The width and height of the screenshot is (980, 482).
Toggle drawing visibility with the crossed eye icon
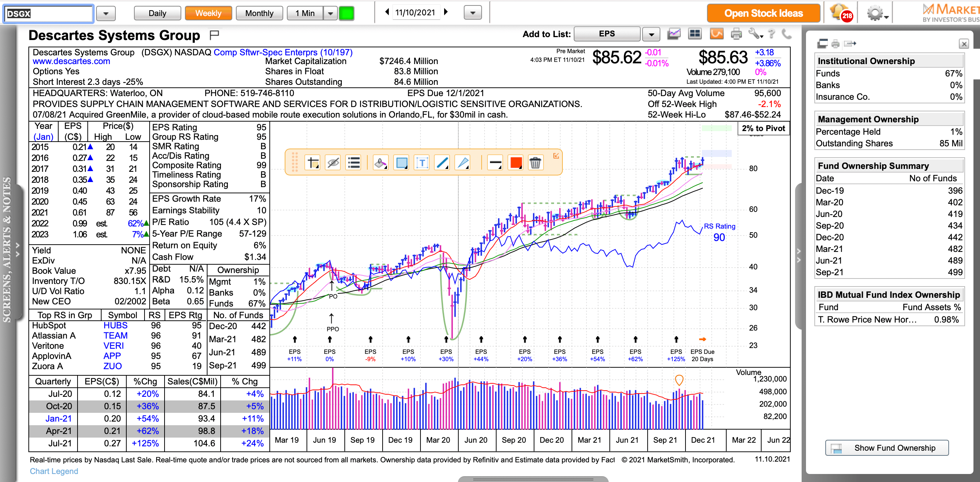[333, 163]
